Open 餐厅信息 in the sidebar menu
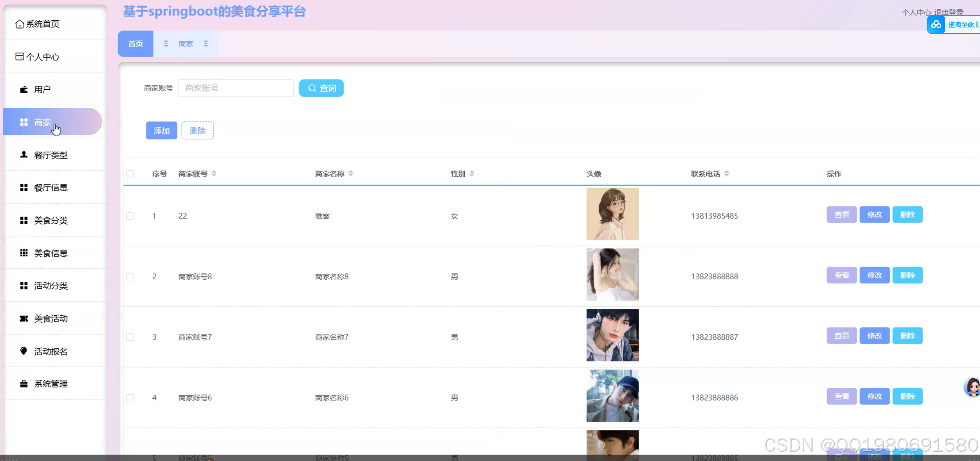The width and height of the screenshot is (980, 461). point(51,188)
